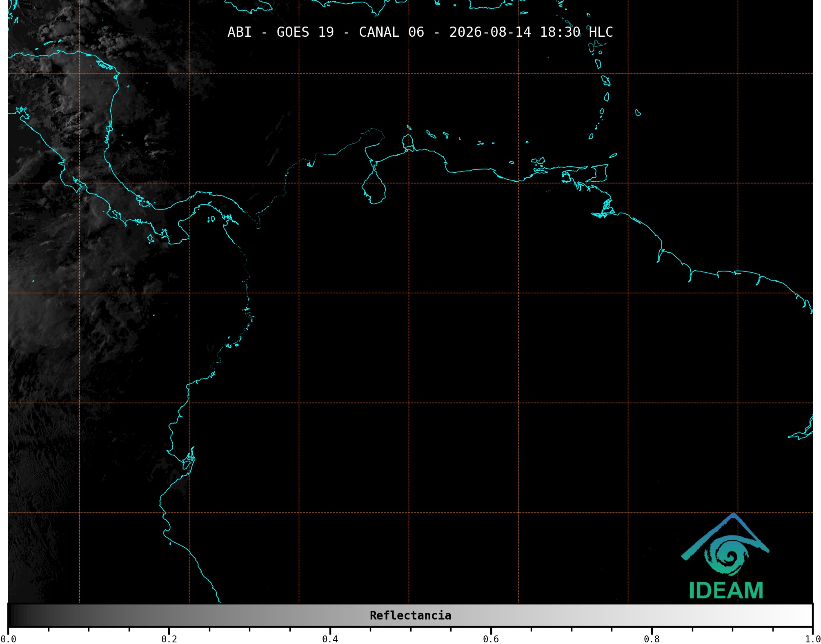Viewport: 821px width, 644px height.
Task: Click the '2026-08-14 18:30 HLC' timestamp
Action: 531,32
